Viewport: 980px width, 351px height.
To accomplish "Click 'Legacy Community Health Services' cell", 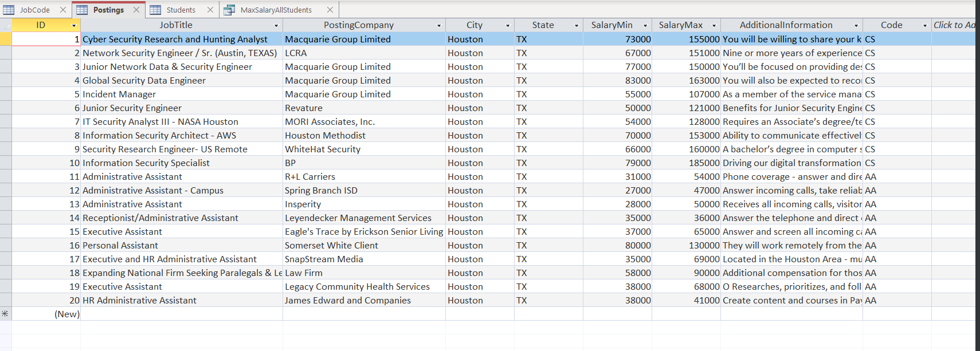I will 364,286.
